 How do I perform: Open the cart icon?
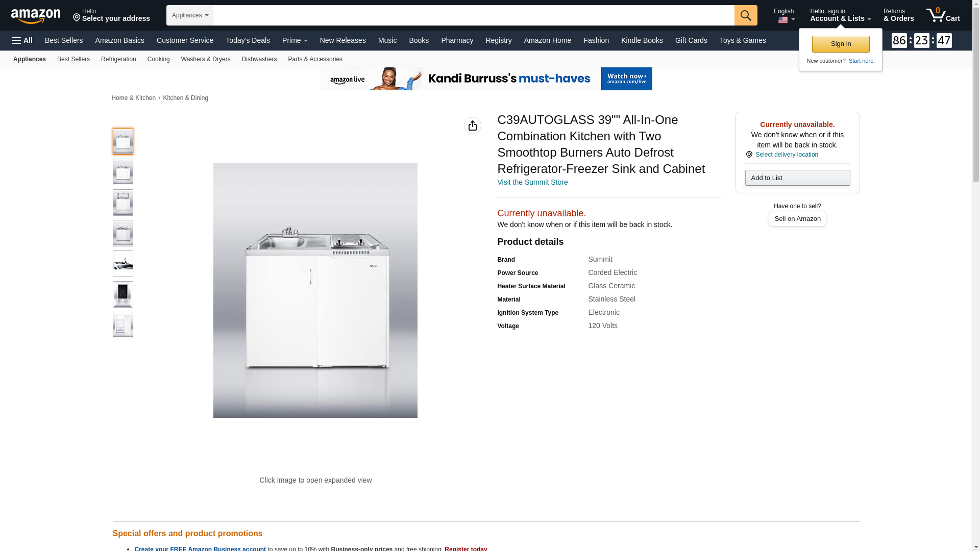click(943, 15)
